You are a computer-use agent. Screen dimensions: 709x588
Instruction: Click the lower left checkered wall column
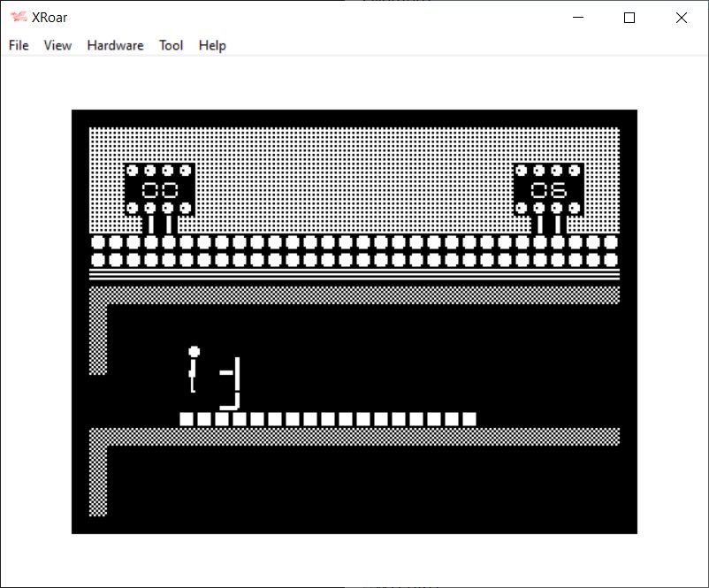[98, 477]
